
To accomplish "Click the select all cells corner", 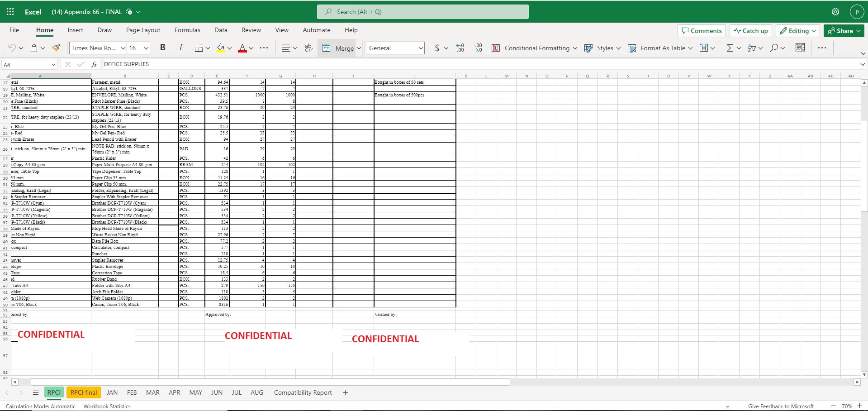I will tap(5, 76).
